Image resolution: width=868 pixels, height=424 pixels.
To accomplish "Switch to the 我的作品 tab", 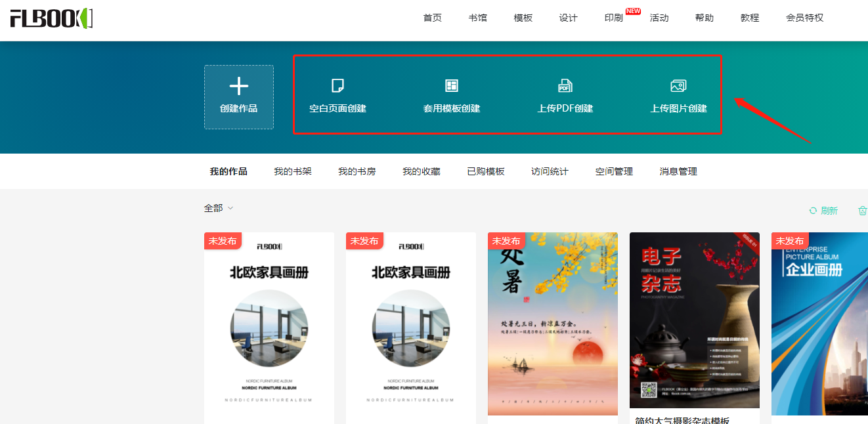I will tap(228, 171).
